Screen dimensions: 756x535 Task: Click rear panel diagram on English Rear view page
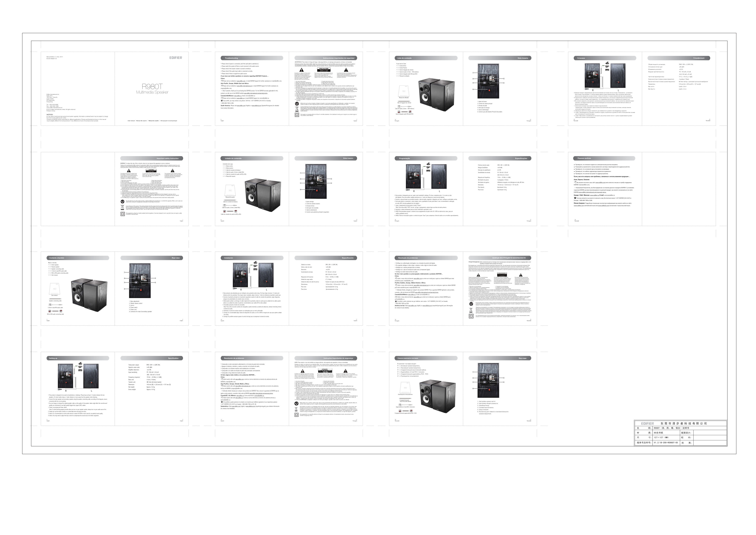coord(140,281)
